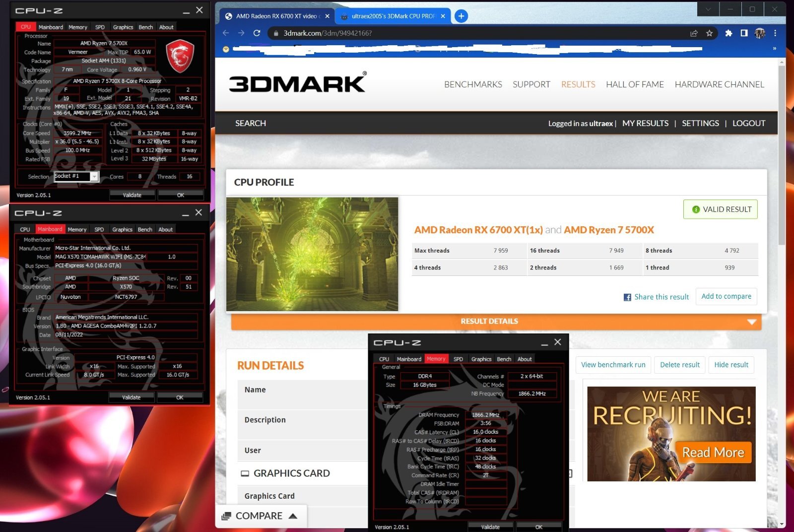Click the CPU Profile benchmark thumbnail
Screen dimensions: 794x532
click(312, 254)
